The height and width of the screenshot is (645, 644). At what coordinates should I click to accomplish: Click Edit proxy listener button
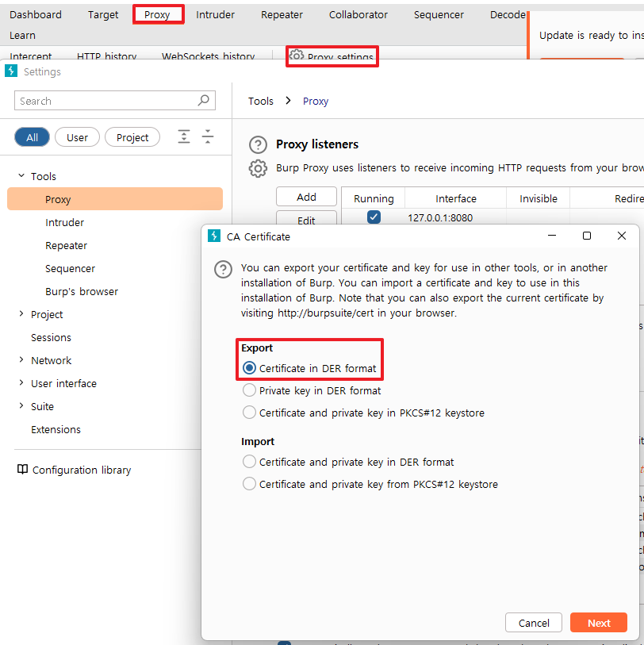[x=306, y=219]
